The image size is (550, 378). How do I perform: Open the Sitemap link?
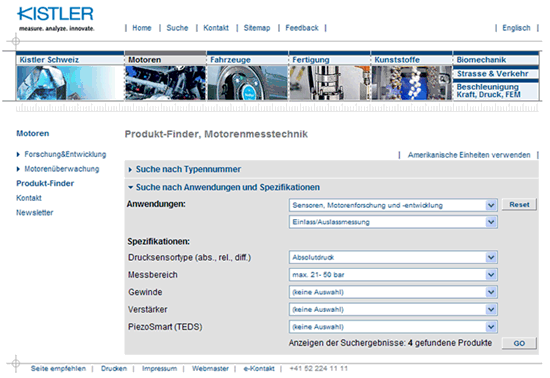tap(257, 28)
